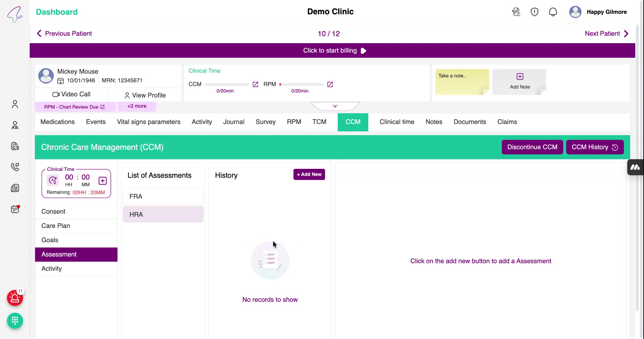The image size is (644, 339).
Task: Click the pending signatures document icon top right
Action: (516, 12)
